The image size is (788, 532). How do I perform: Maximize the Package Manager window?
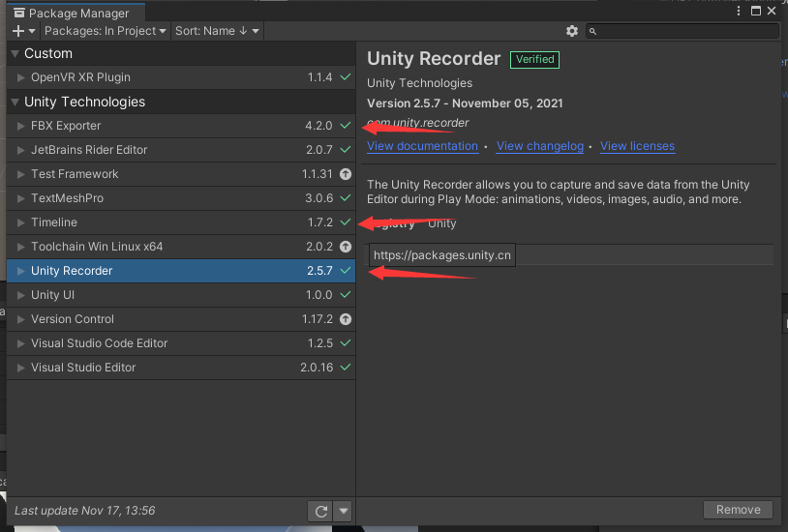pyautogui.click(x=755, y=11)
